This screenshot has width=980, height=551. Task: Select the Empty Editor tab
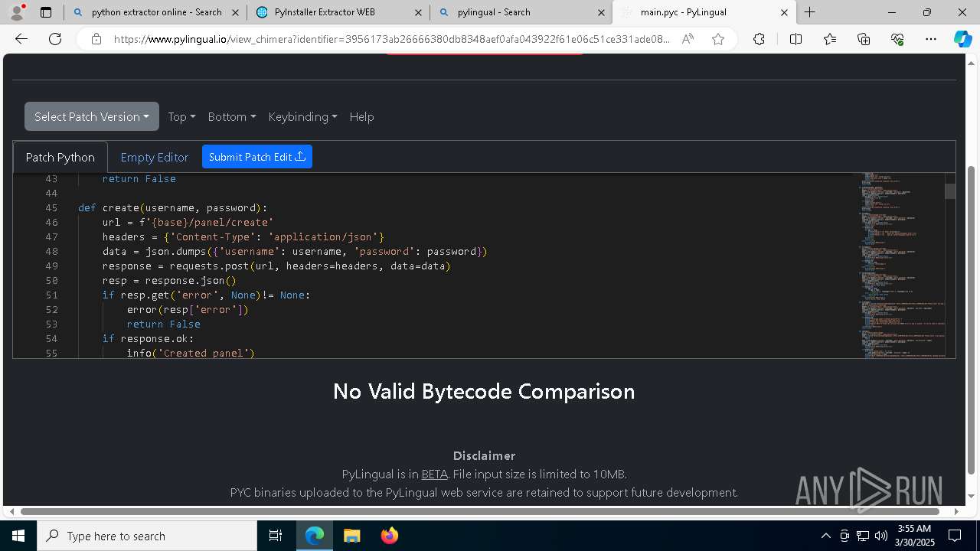coord(155,157)
